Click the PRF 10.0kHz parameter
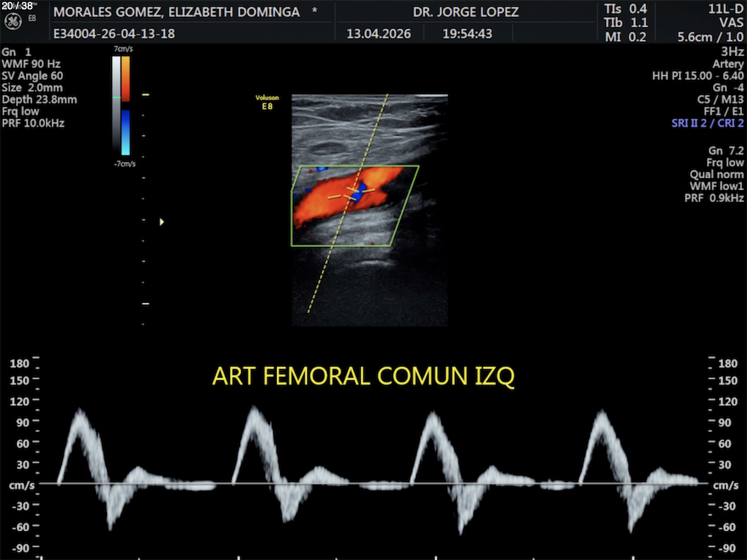This screenshot has width=747, height=560. 33,123
